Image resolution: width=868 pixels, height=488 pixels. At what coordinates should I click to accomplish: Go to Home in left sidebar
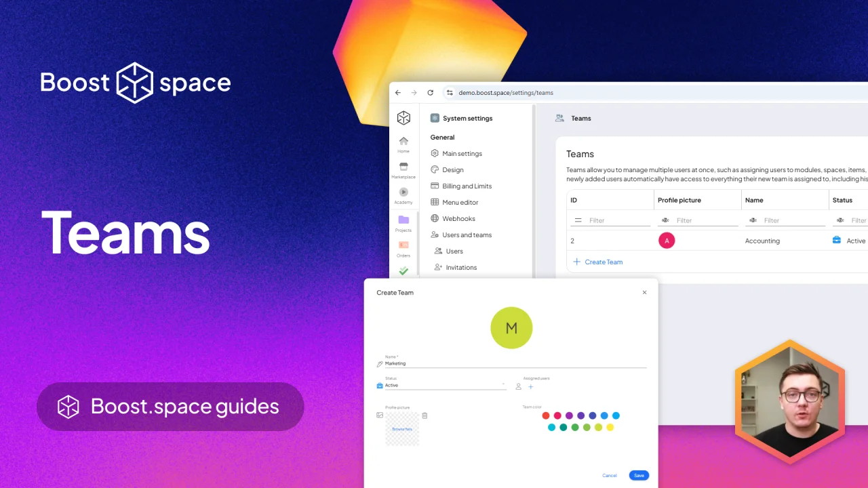pyautogui.click(x=403, y=144)
